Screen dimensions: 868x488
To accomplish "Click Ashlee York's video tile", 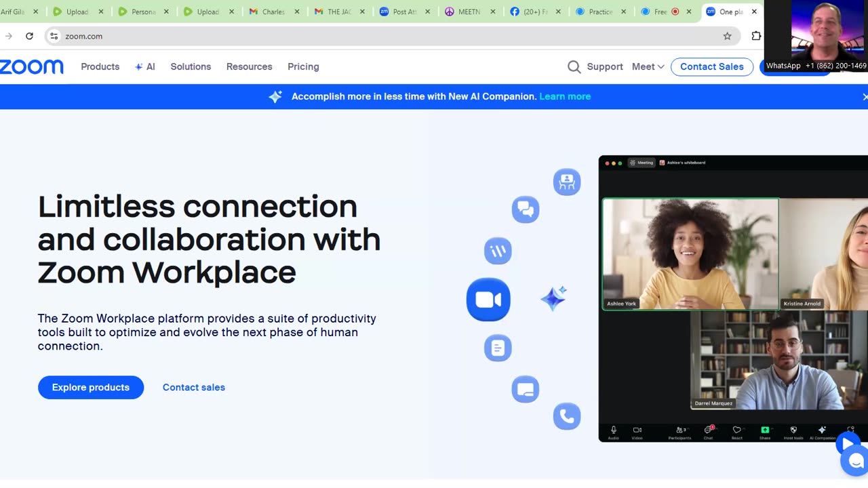I will [690, 254].
